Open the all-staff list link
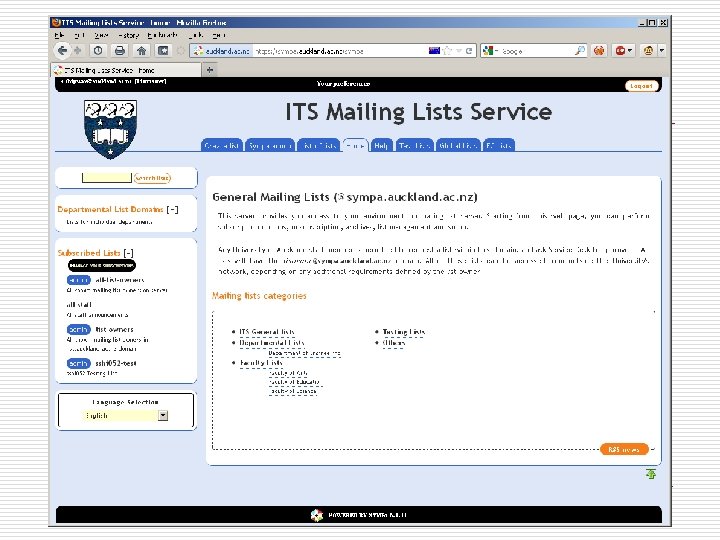 point(79,304)
